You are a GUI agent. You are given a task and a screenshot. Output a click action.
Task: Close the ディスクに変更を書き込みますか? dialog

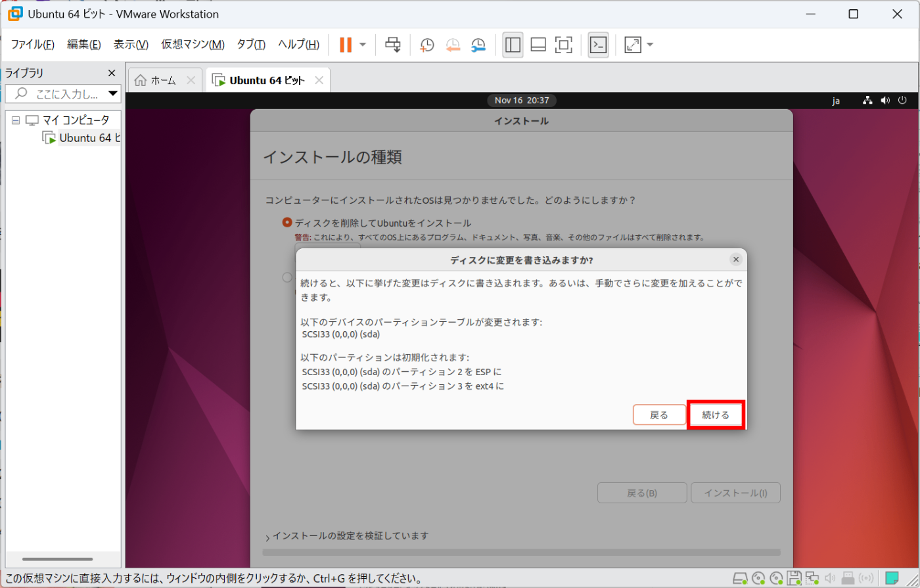[x=736, y=260]
